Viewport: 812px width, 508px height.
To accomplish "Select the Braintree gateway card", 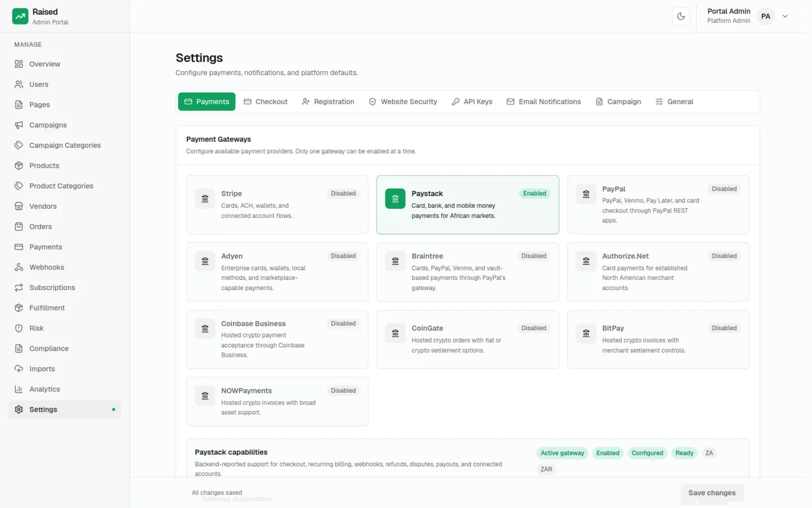I will coord(468,272).
